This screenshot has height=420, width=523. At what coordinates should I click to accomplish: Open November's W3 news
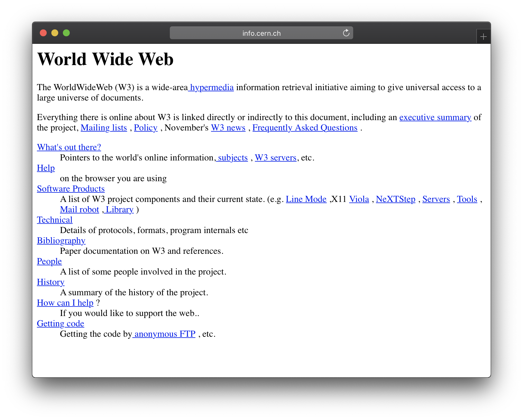[x=228, y=128]
